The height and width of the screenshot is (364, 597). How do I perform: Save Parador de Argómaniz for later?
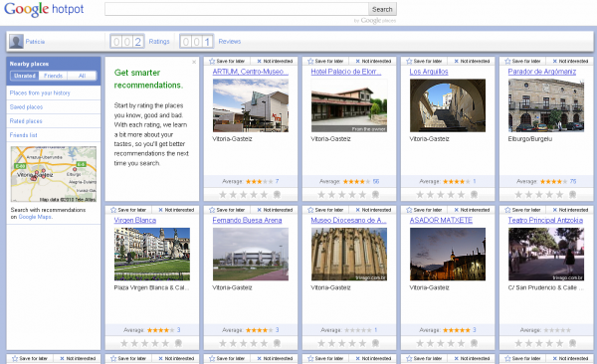[x=522, y=61]
